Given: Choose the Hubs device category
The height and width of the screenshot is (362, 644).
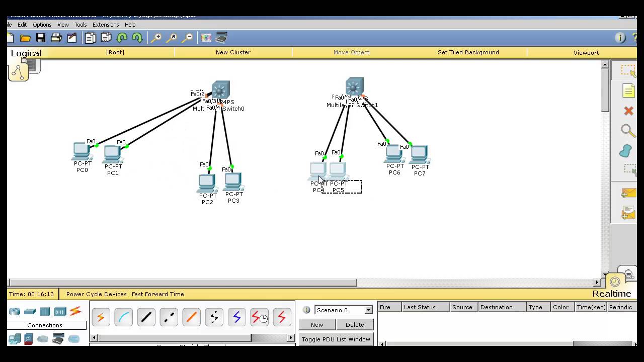Looking at the screenshot, I should pyautogui.click(x=45, y=312).
